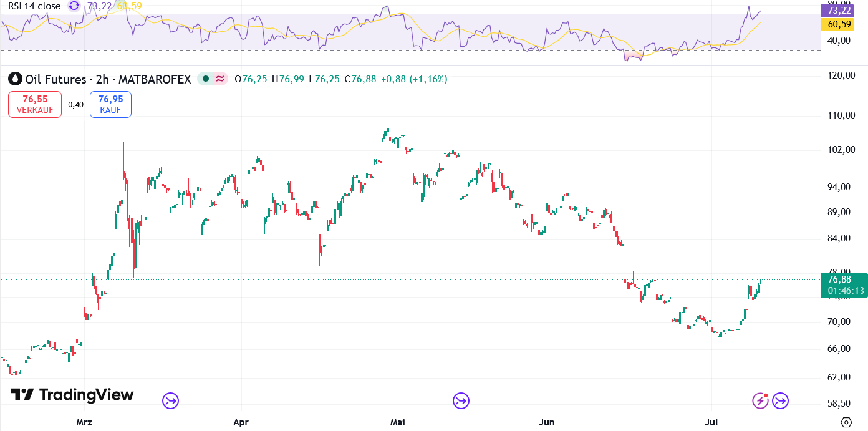
Task: Click the Jun label on time axis
Action: (547, 422)
